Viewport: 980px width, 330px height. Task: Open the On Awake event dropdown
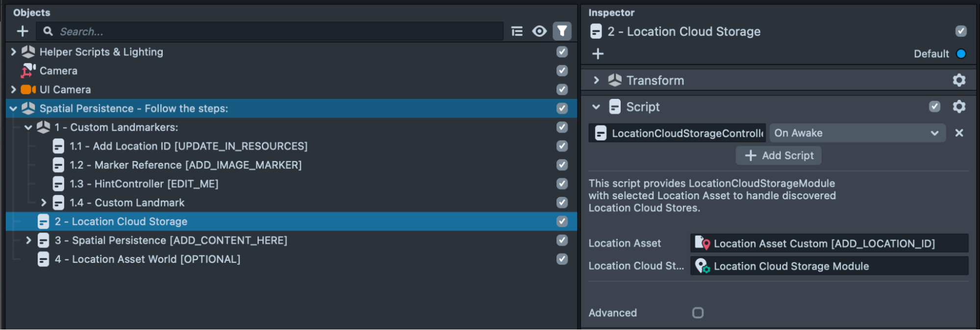pyautogui.click(x=856, y=133)
